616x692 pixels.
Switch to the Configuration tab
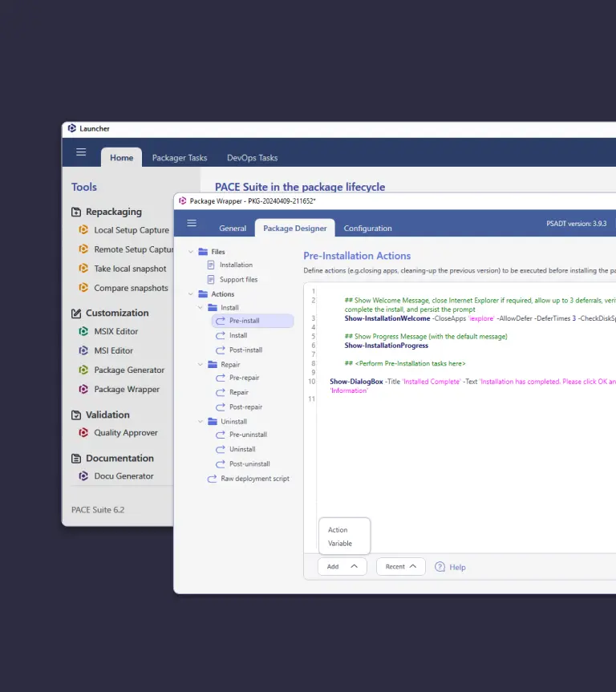click(367, 229)
